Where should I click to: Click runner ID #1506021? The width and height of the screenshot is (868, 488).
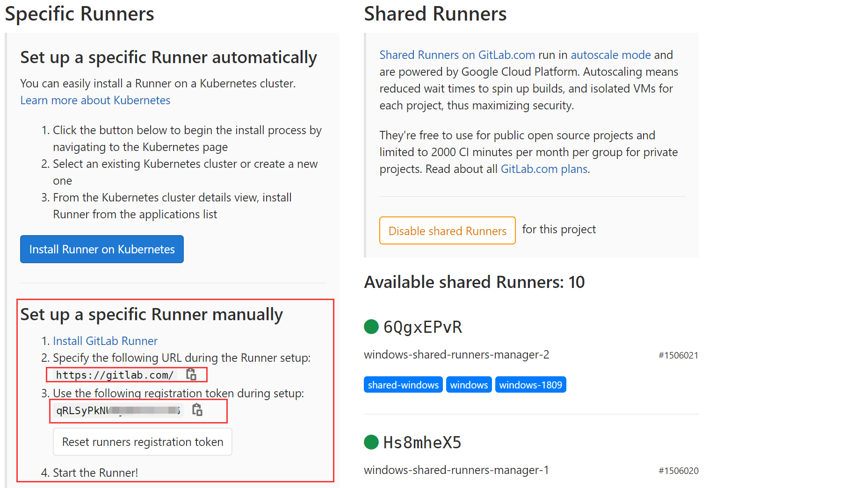pyautogui.click(x=678, y=355)
